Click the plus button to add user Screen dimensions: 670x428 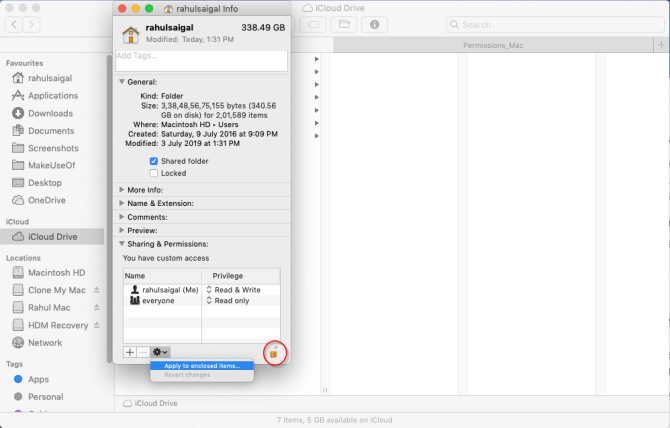point(130,352)
